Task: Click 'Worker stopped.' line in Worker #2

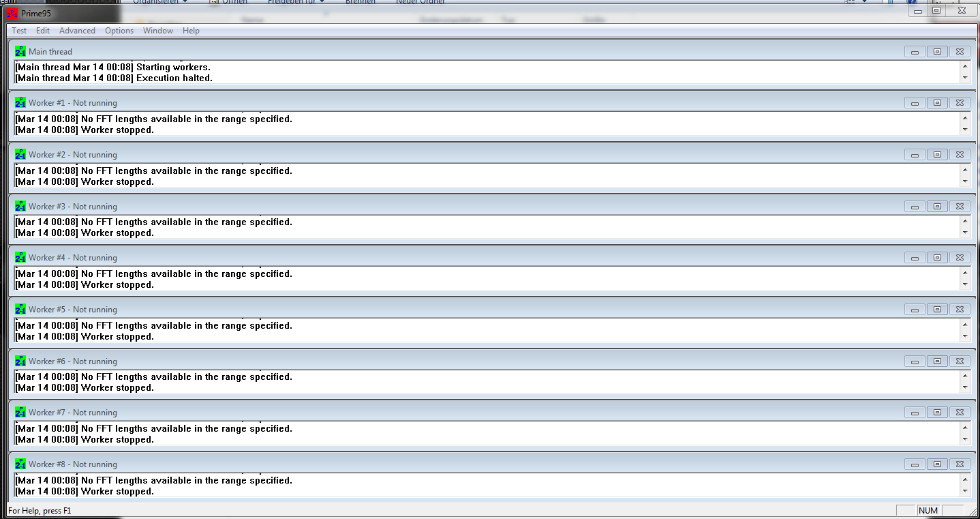Action: (x=85, y=181)
